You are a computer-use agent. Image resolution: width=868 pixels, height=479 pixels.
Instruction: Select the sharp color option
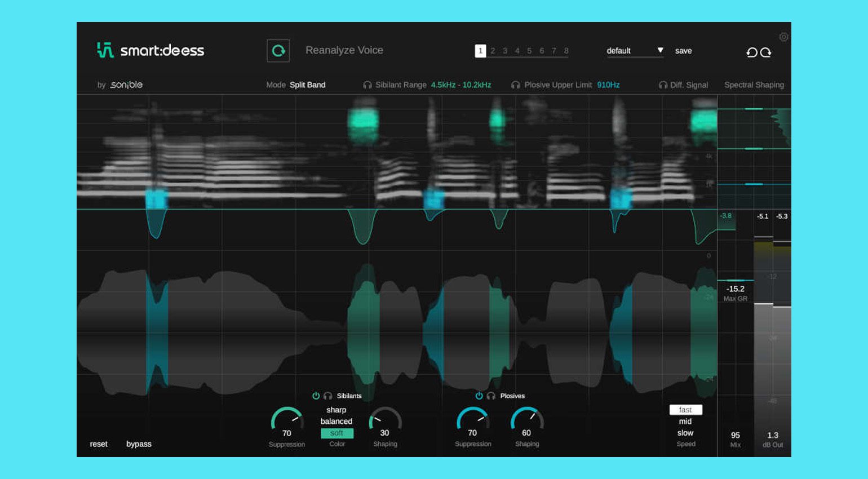click(336, 410)
